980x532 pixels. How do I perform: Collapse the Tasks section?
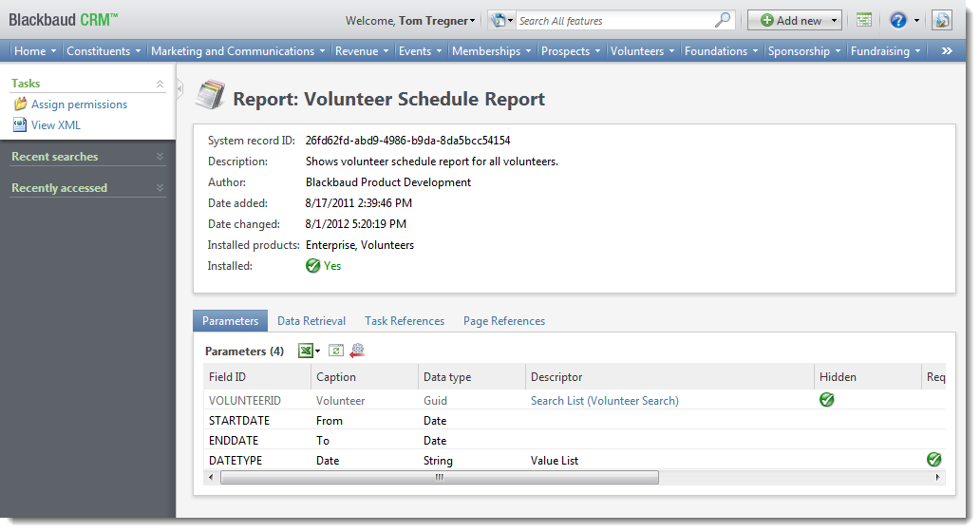pos(160,84)
